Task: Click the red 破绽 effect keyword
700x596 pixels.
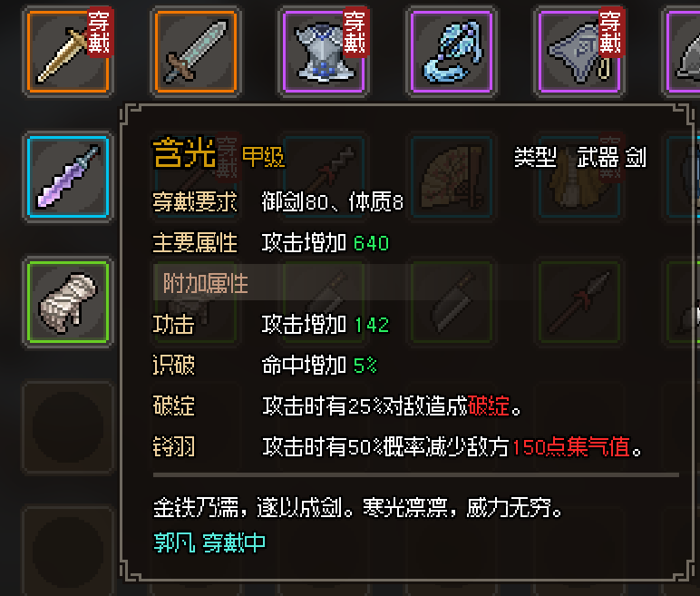Action: pos(489,405)
